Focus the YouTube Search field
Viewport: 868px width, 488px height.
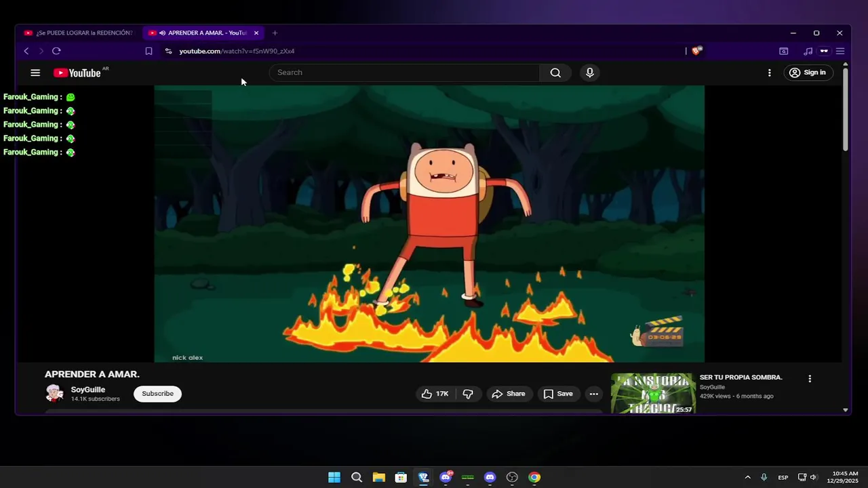coord(405,73)
